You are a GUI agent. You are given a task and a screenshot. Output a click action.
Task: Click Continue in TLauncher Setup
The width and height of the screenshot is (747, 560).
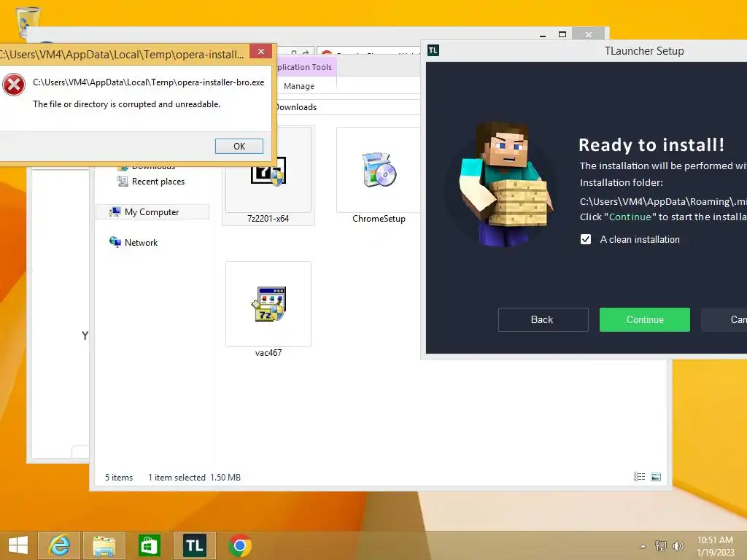click(x=645, y=319)
